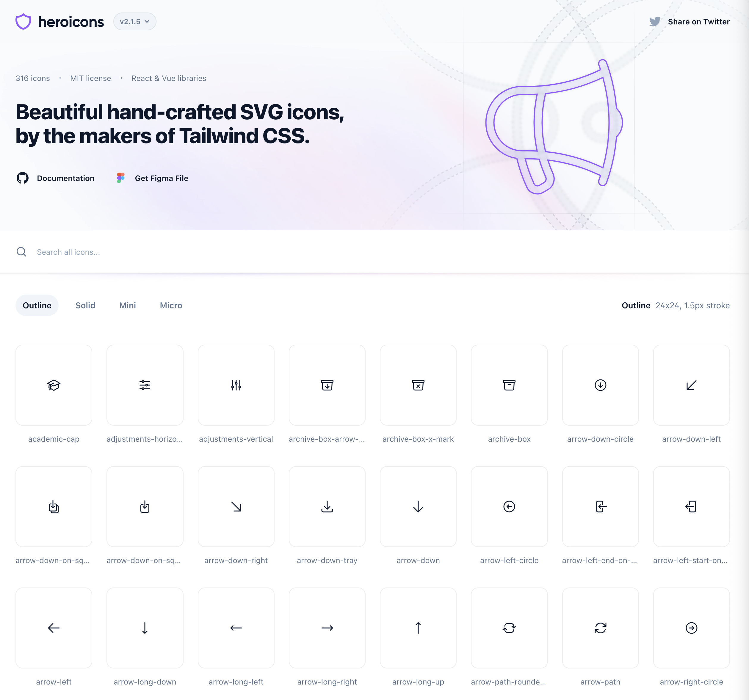
Task: Pick the arrow-down-circle icon
Action: pyautogui.click(x=600, y=385)
